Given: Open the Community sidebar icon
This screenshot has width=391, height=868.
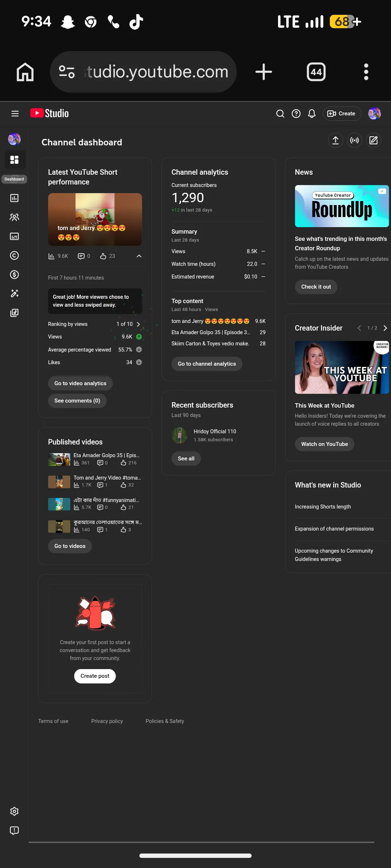Looking at the screenshot, I should click(x=14, y=217).
